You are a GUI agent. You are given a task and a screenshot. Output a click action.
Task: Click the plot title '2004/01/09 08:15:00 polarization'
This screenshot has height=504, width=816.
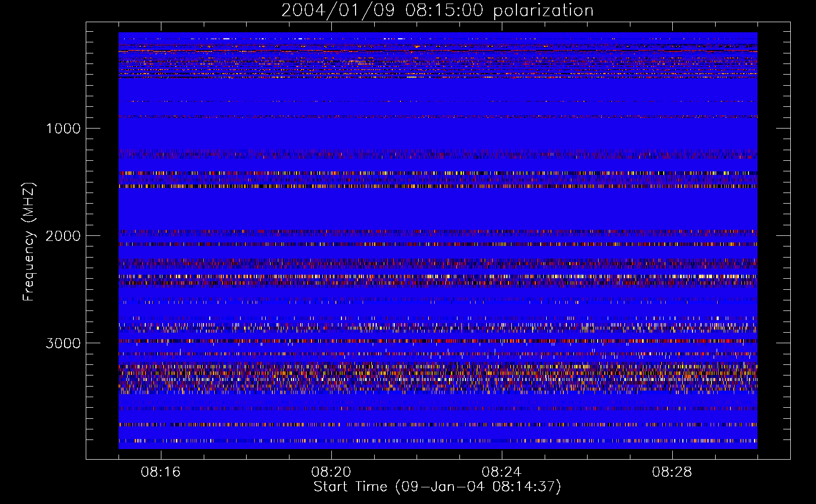pyautogui.click(x=437, y=11)
